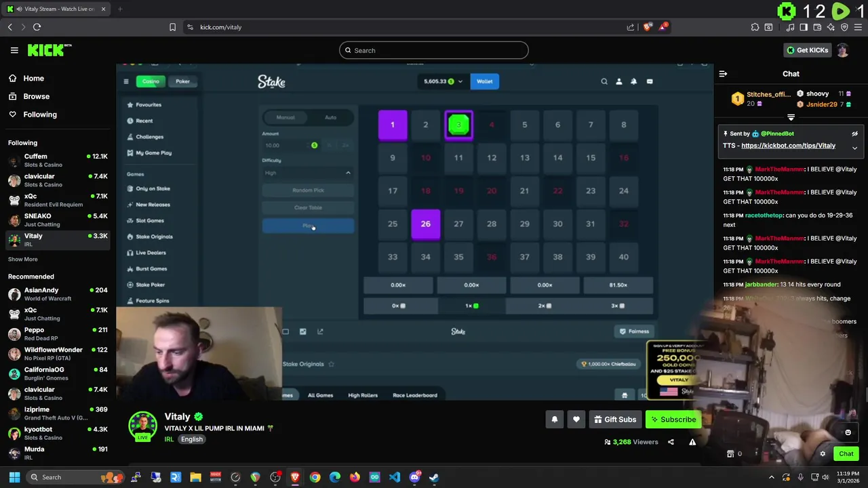Open Stake notifications bell
Viewport: 868px width, 488px height.
coord(634,81)
